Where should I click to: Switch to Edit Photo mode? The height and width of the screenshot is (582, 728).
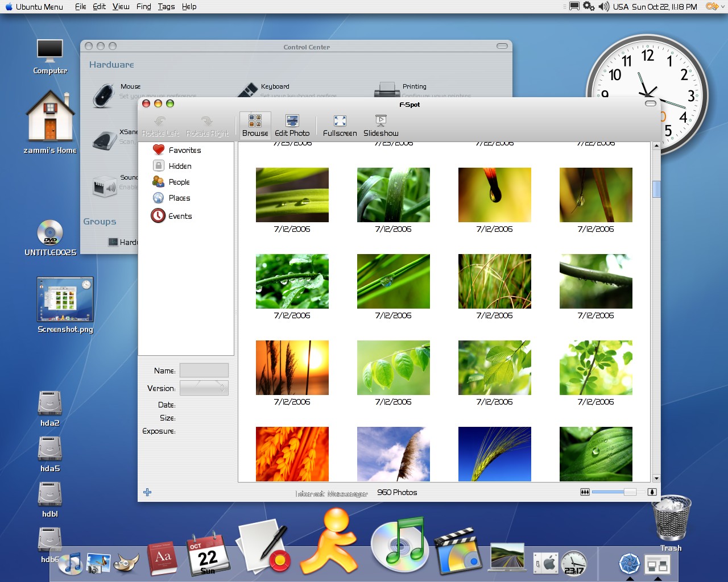[x=292, y=125]
